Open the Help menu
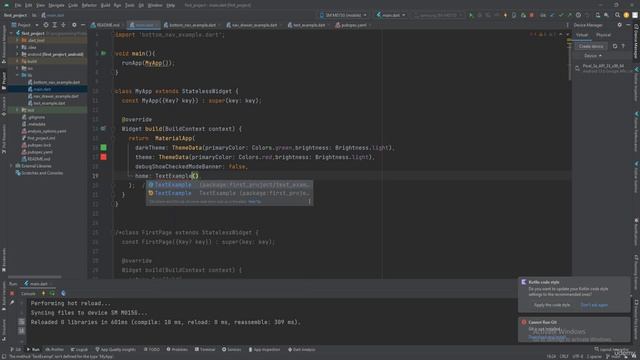This screenshot has height=360, width=640. tap(171, 5)
